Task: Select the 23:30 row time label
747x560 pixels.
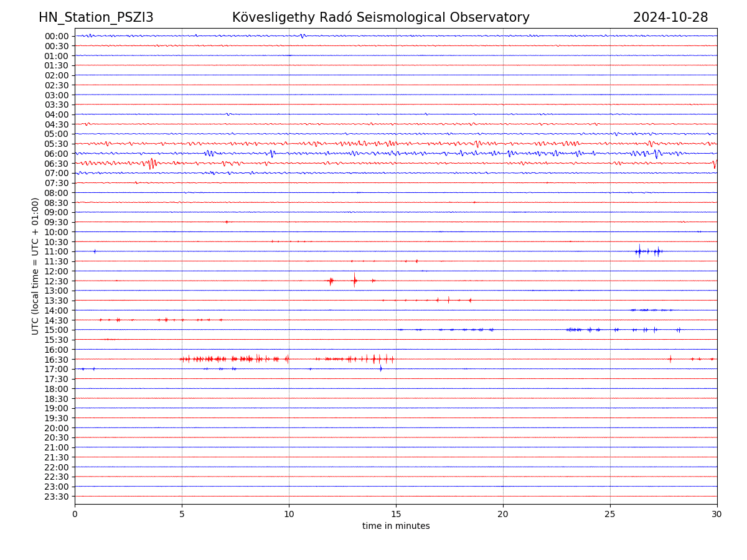Action: tap(57, 497)
